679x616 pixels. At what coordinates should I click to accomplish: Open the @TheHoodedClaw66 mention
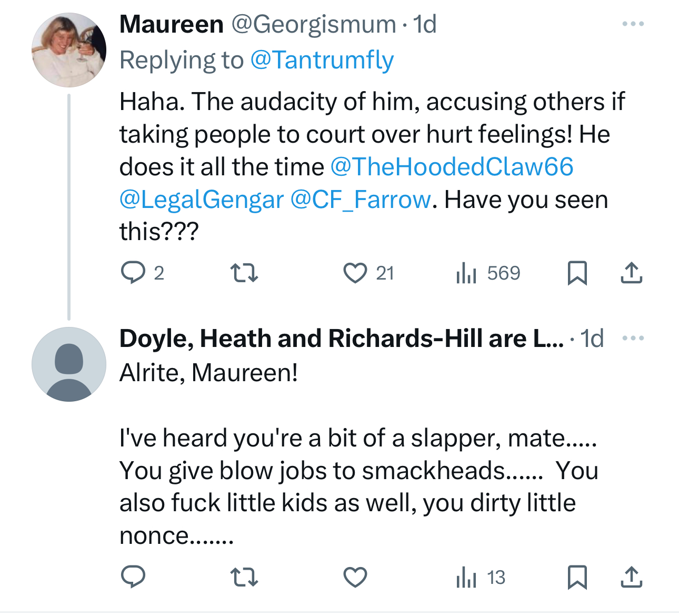pyautogui.click(x=452, y=167)
